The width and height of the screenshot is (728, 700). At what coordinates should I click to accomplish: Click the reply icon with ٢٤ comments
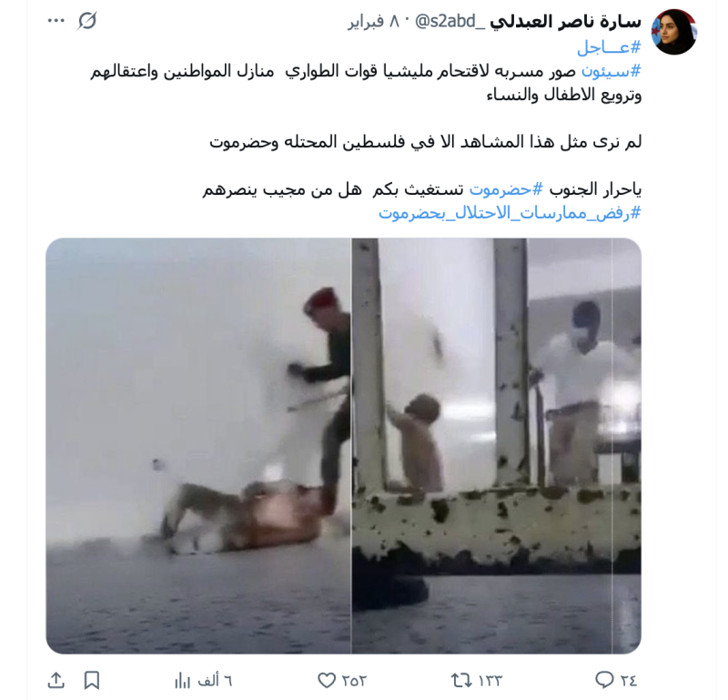pyautogui.click(x=604, y=680)
